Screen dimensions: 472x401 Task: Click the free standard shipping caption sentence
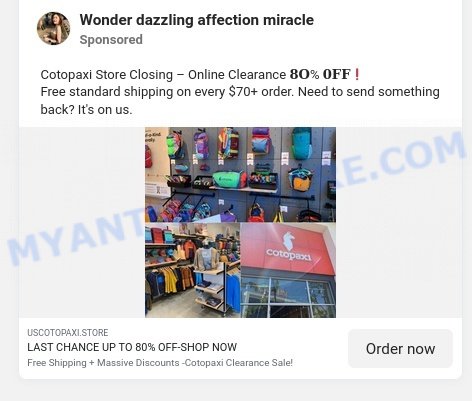(x=240, y=100)
